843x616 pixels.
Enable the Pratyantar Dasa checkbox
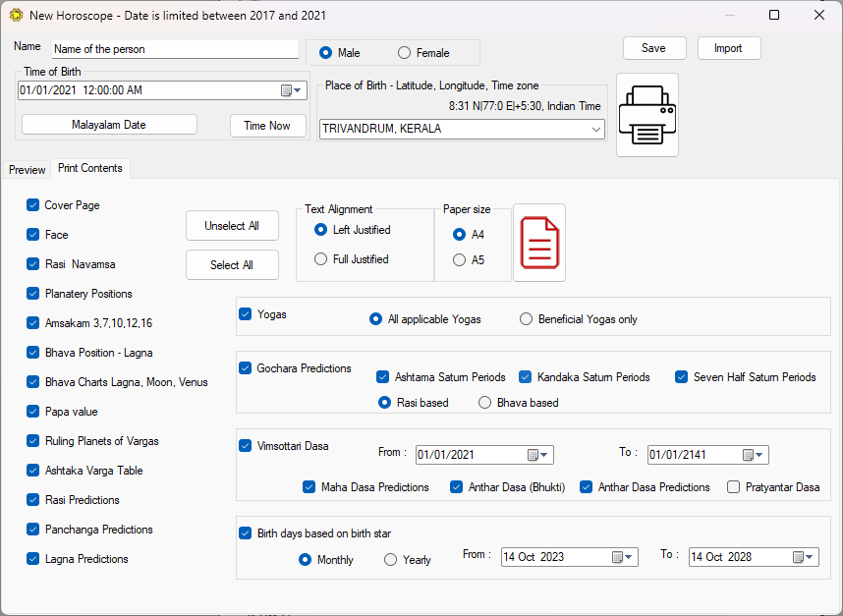pos(733,487)
